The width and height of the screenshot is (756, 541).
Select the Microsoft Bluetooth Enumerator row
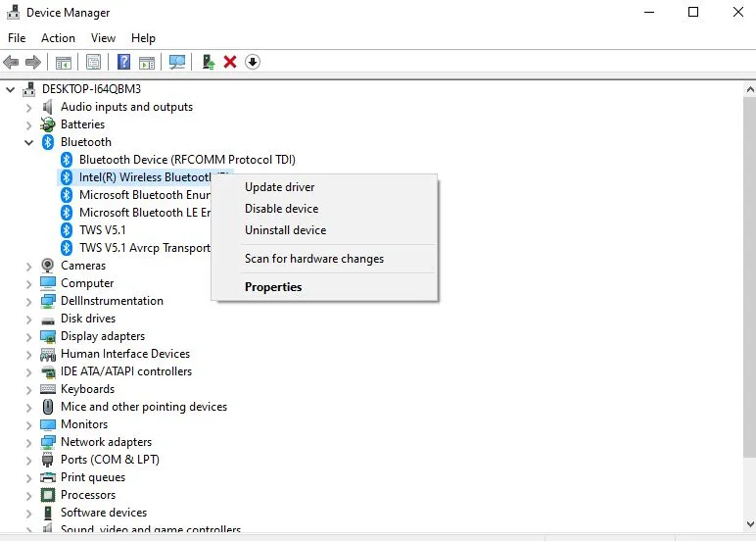click(x=145, y=195)
